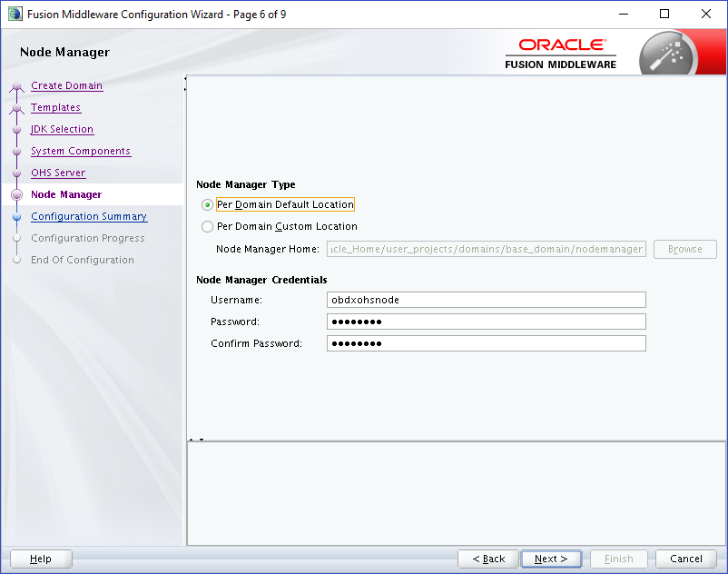Go Back to the previous page
Image resolution: width=728 pixels, height=574 pixels.
click(x=488, y=559)
